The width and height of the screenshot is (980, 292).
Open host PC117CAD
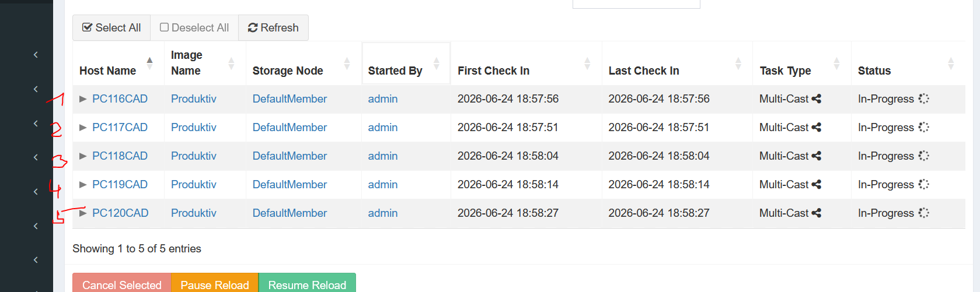point(120,128)
